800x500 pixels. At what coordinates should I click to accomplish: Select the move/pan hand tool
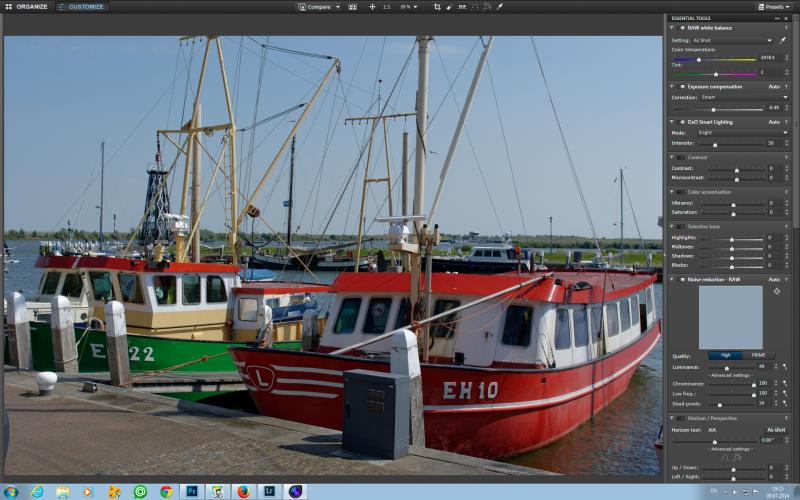click(372, 7)
